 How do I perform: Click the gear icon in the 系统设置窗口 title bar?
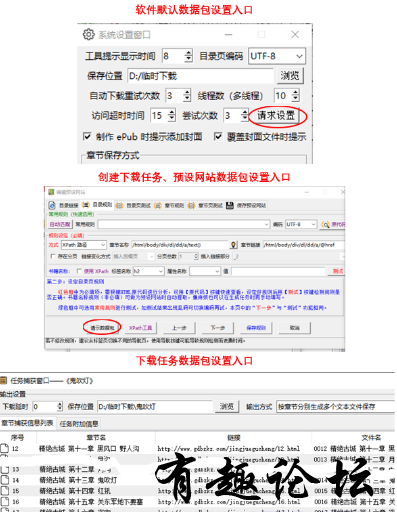pyautogui.click(x=88, y=34)
